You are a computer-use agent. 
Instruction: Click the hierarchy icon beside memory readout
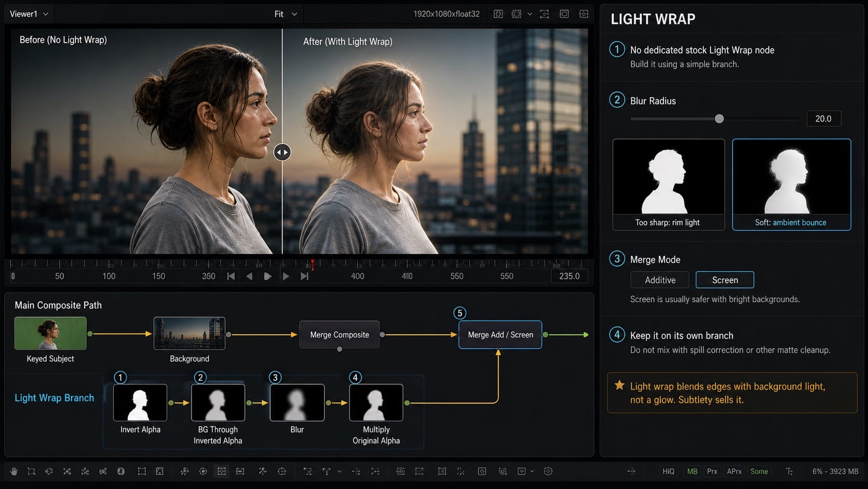click(x=789, y=471)
